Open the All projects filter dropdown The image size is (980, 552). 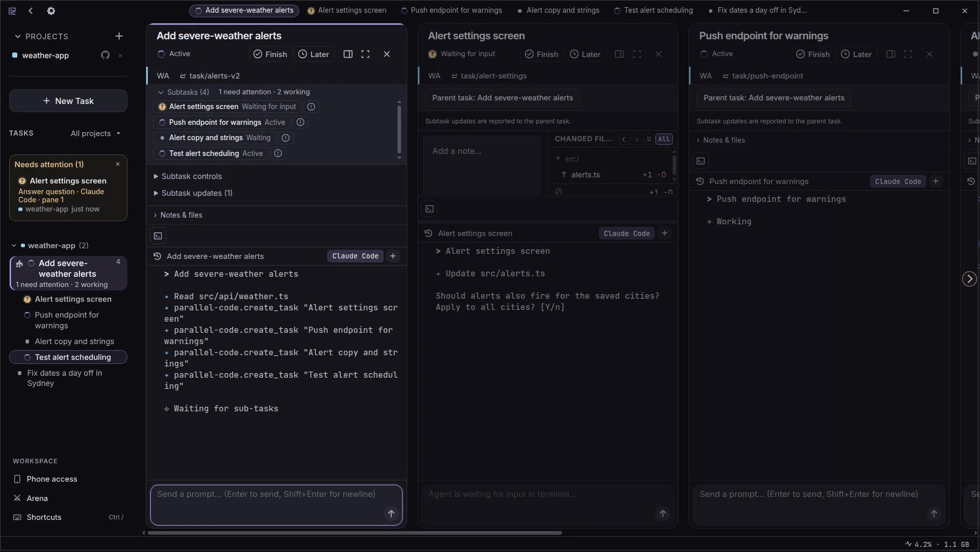pos(95,134)
